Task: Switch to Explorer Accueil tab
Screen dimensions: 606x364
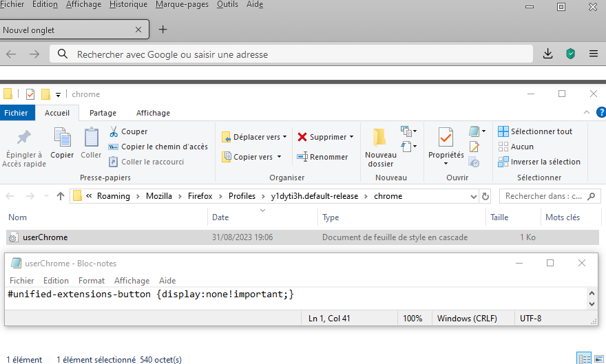Action: coord(57,113)
